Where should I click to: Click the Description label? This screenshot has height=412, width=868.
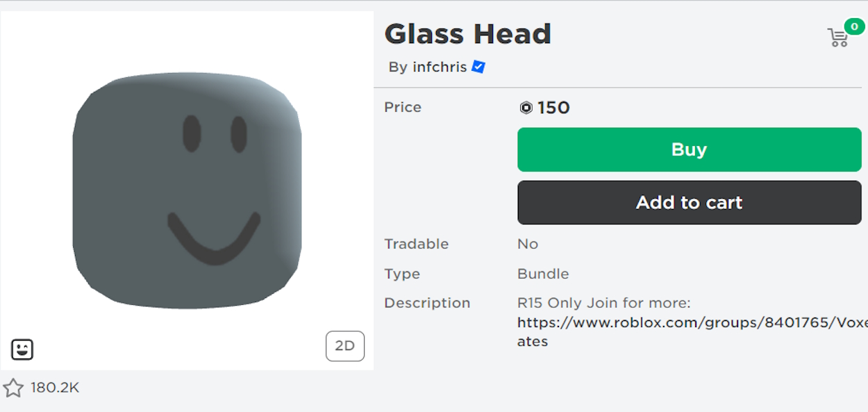pos(427,302)
